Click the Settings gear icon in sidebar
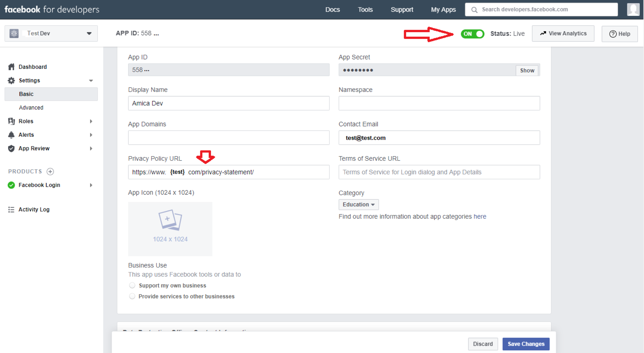This screenshot has width=644, height=353. click(11, 81)
